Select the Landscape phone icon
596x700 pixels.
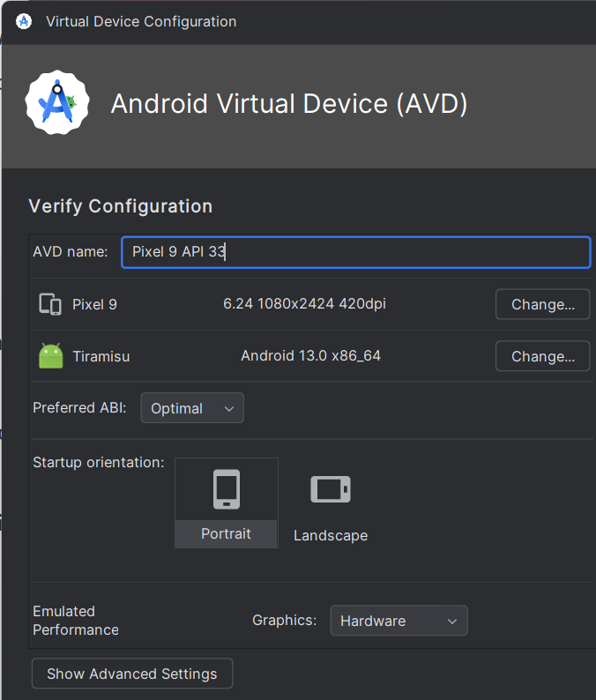(x=331, y=489)
